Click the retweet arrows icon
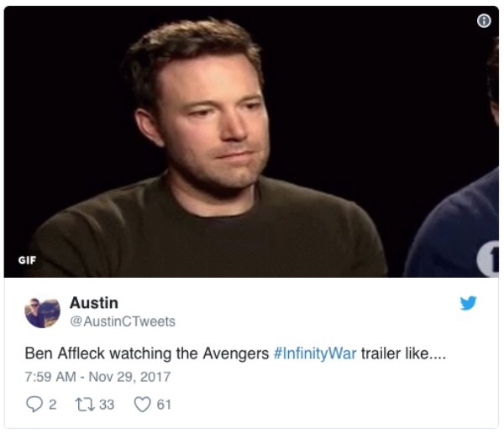Viewport: 504px width, 434px height. (85, 405)
